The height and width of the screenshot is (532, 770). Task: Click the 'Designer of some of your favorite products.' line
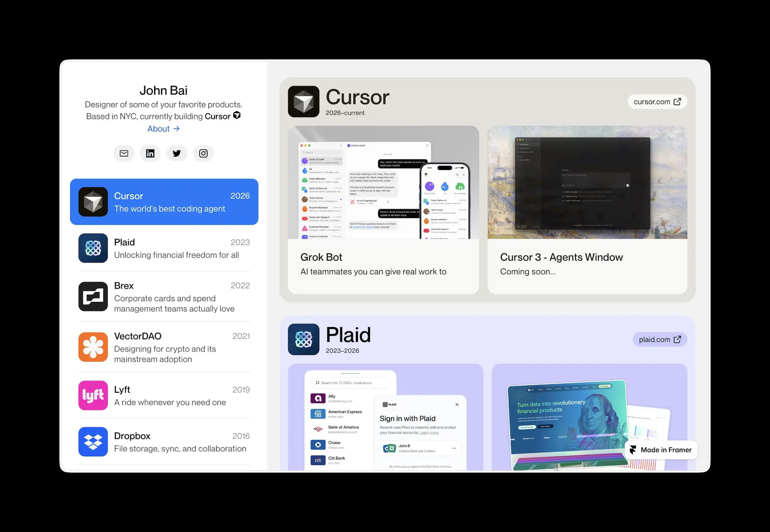pos(163,104)
